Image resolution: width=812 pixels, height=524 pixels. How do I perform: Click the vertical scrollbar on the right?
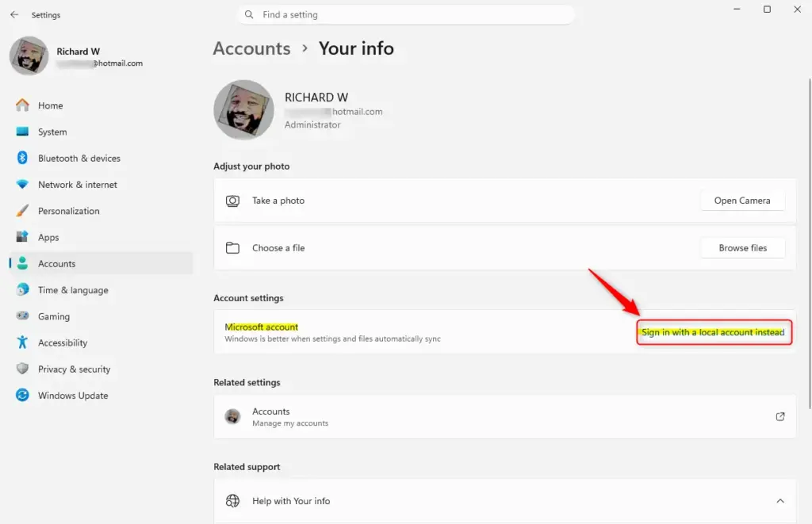pos(810,243)
